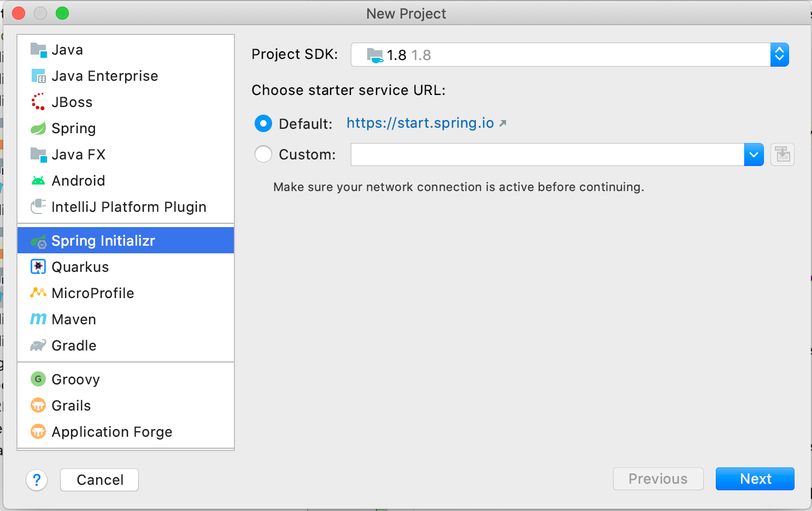The image size is (812, 511).
Task: Click the Cancel button
Action: 99,480
